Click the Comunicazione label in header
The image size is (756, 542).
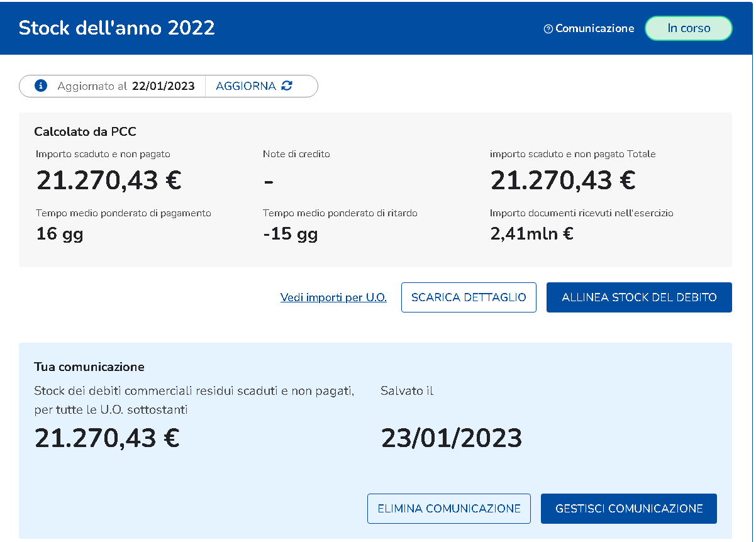(x=594, y=28)
